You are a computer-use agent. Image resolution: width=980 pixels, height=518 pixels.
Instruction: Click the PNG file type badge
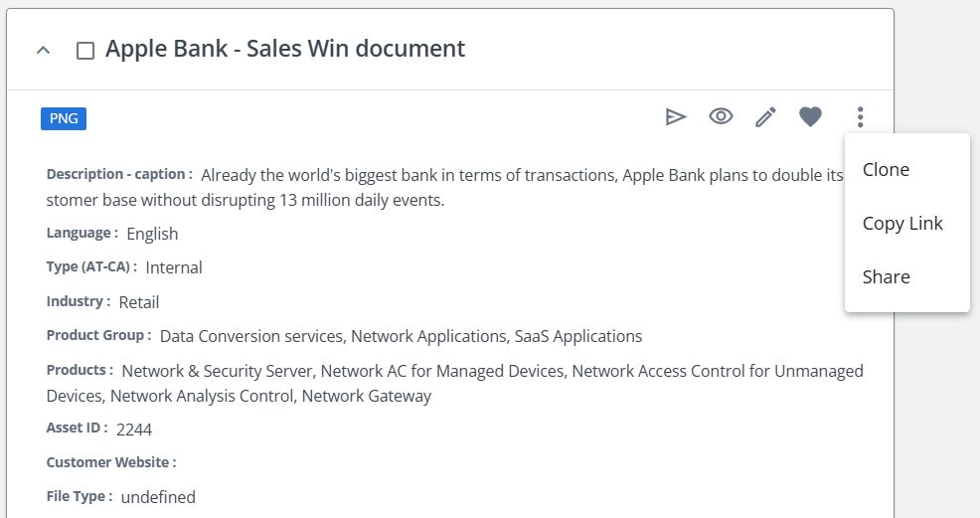click(x=64, y=118)
